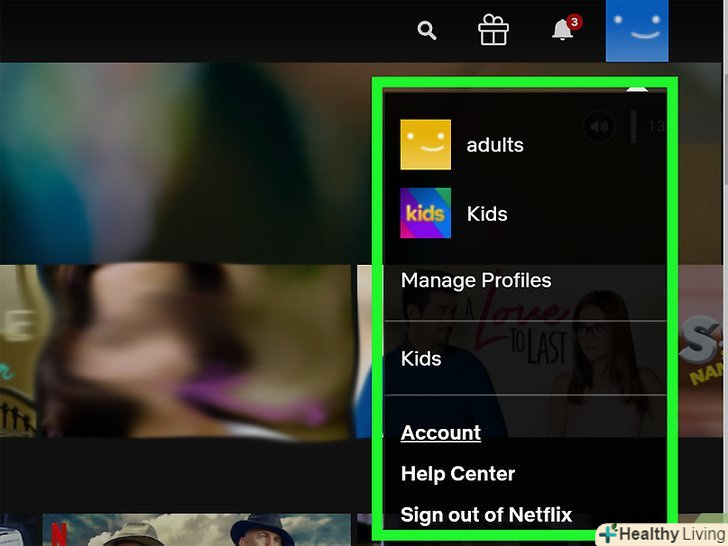The image size is (728, 546).
Task: Mute the preview with speaker icon
Action: point(599,126)
